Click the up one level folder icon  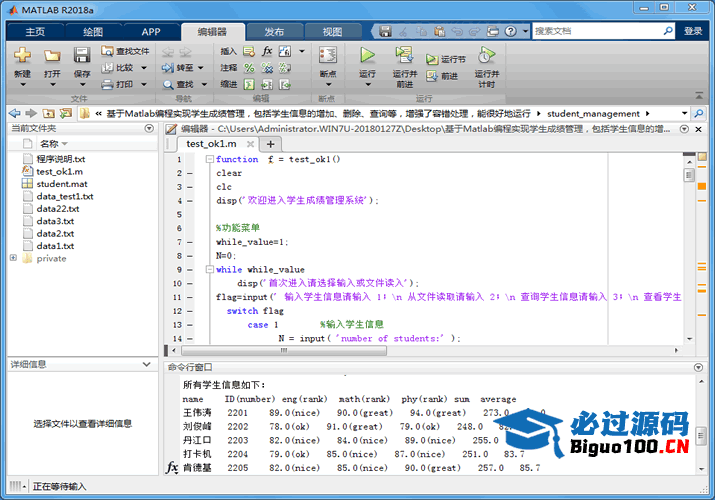click(x=48, y=113)
